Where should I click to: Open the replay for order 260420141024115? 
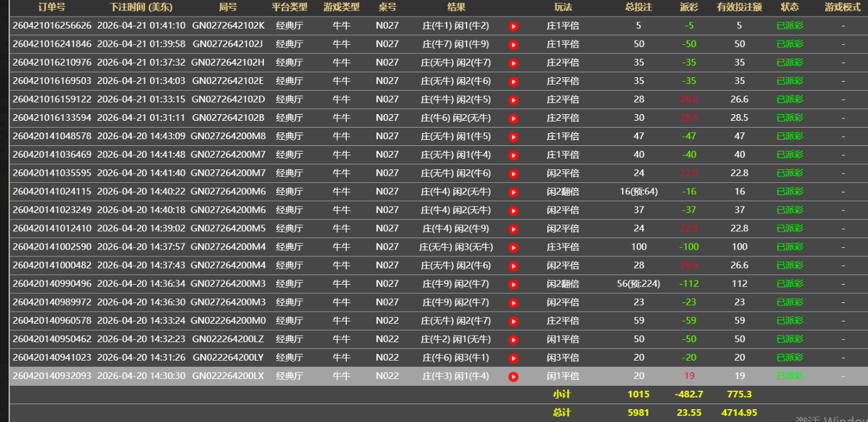pyautogui.click(x=513, y=192)
